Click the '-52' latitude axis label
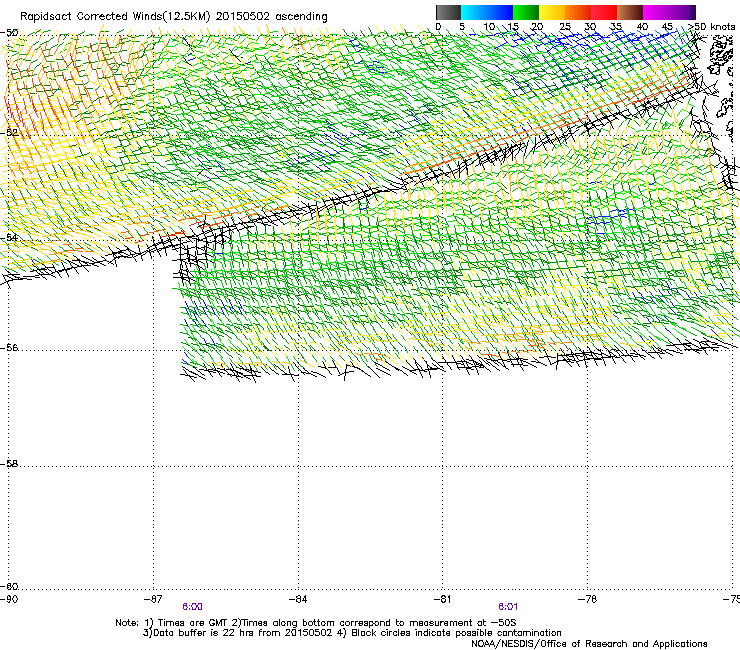740x650 pixels. pyautogui.click(x=9, y=132)
